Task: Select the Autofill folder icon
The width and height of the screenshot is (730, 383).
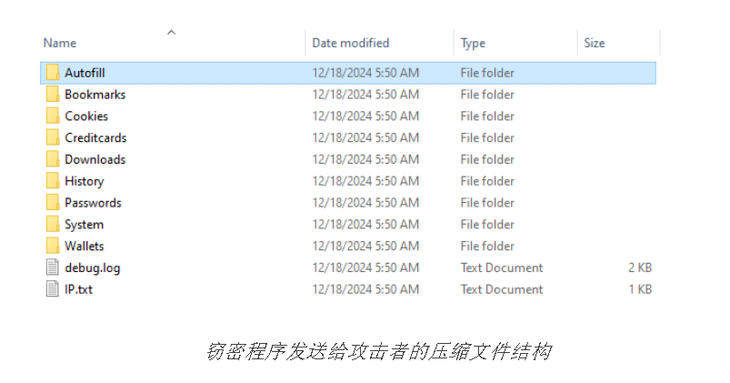Action: click(53, 73)
